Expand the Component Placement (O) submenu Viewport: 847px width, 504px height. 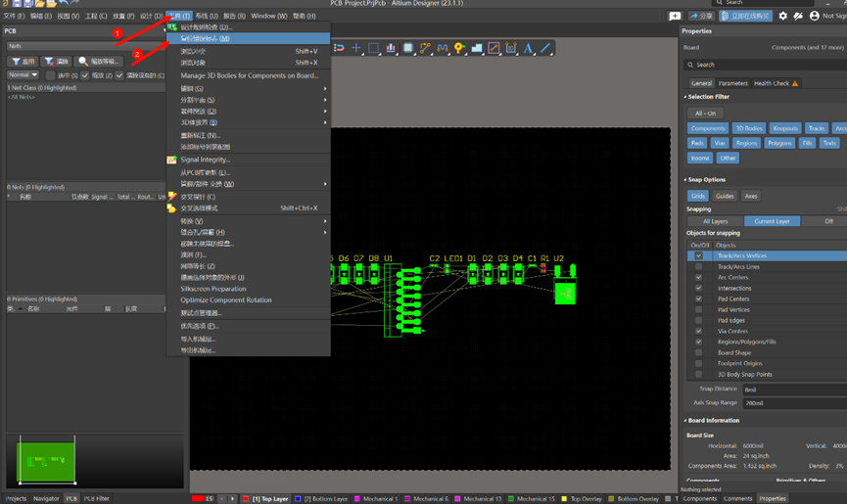click(x=248, y=112)
